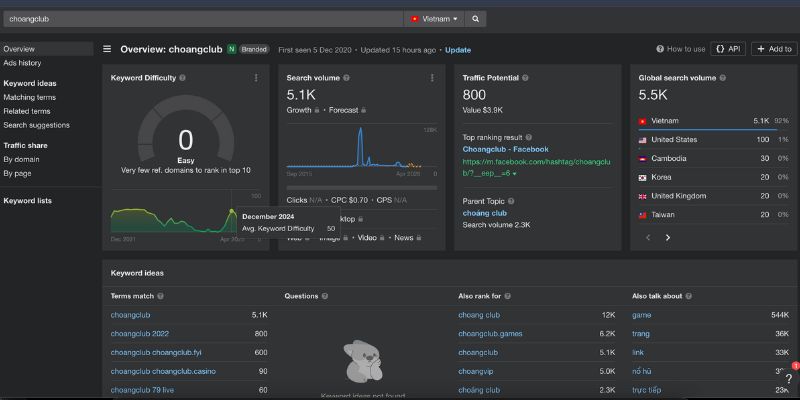Click the Cambodia country row
The width and height of the screenshot is (800, 400).
coord(714,158)
